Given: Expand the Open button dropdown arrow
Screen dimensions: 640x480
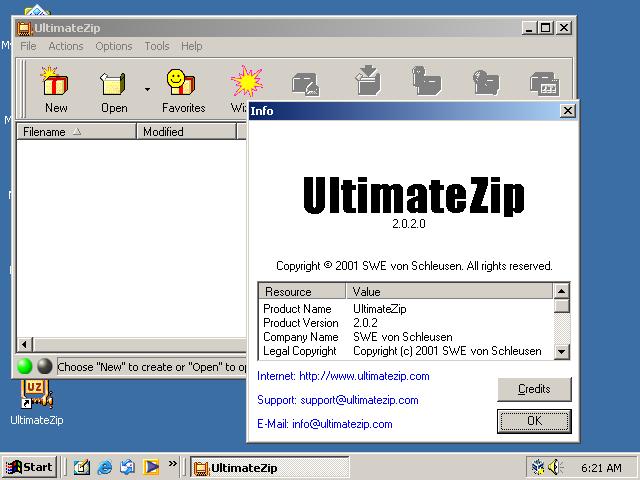Looking at the screenshot, I should (x=147, y=89).
